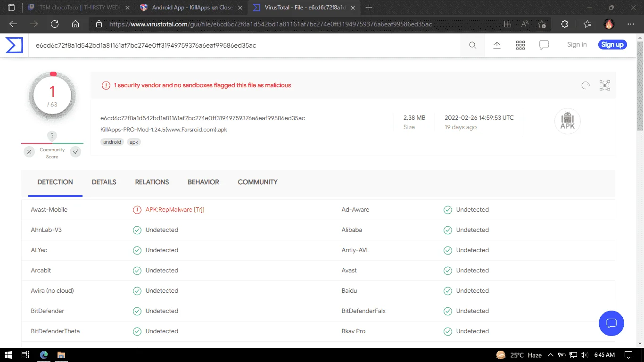Viewport: 644px width, 362px height.
Task: Click the VirusTotal logo icon
Action: point(14,45)
